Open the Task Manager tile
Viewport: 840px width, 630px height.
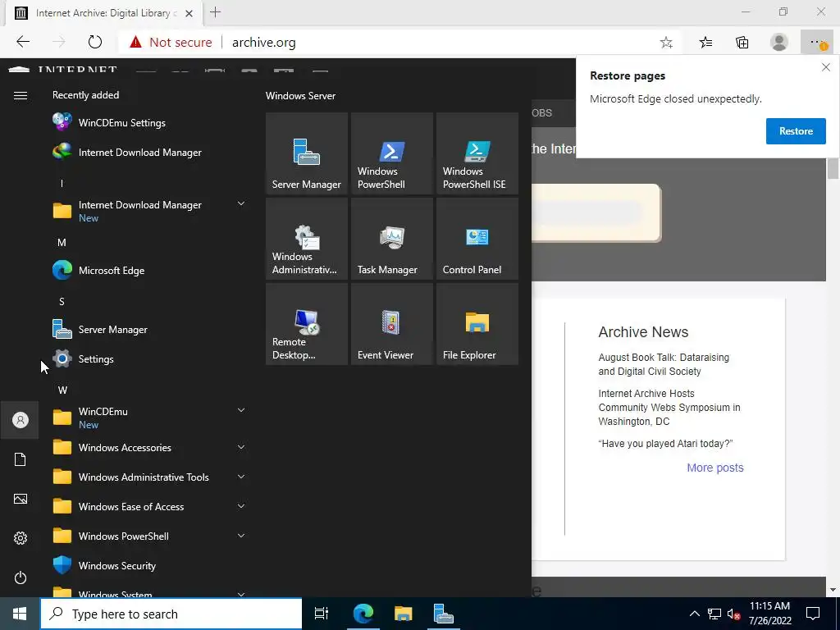391,239
